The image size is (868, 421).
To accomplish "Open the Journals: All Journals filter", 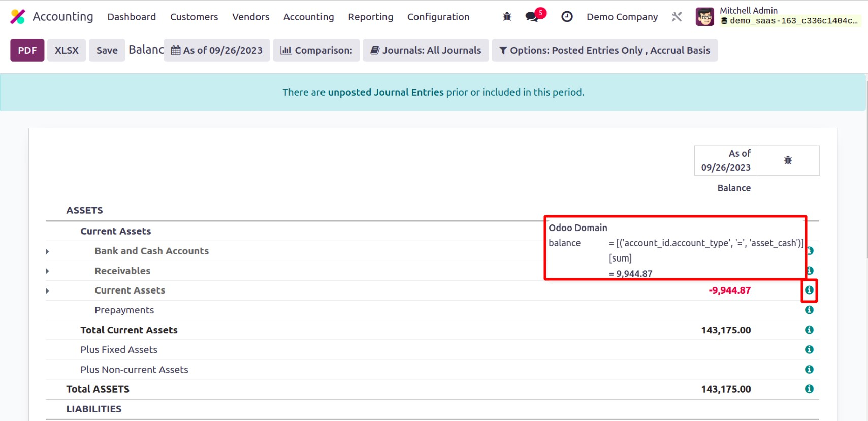I will coord(426,50).
